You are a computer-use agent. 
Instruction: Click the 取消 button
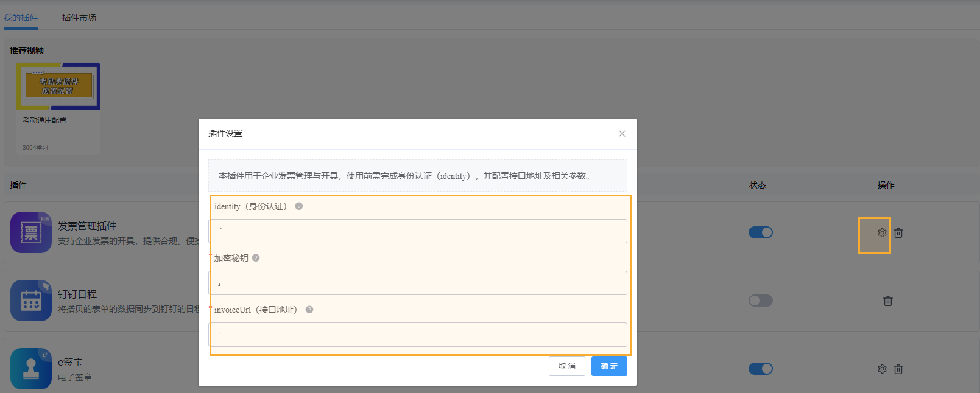[567, 366]
